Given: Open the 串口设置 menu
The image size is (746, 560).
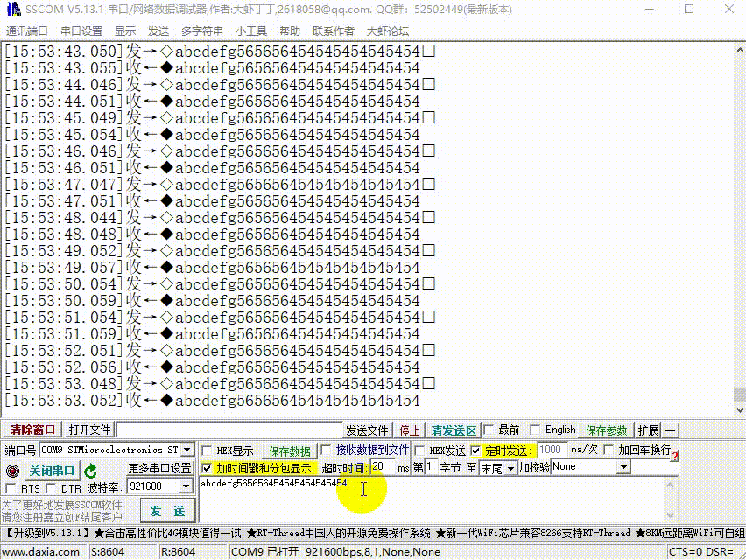Looking at the screenshot, I should (81, 31).
